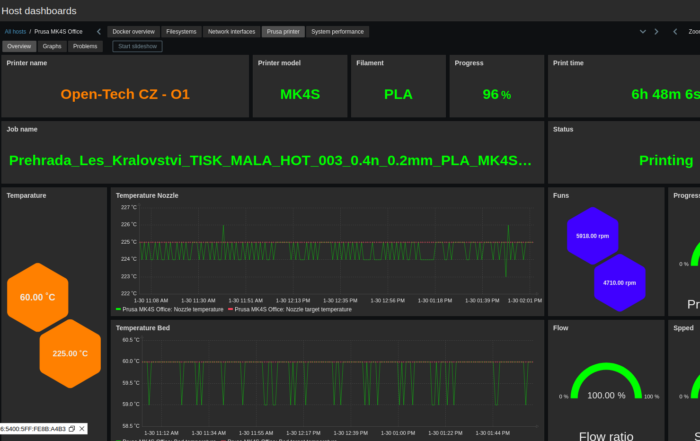Viewport: 700px width, 441px height.
Task: Click the MK4S printer model value
Action: pos(300,94)
